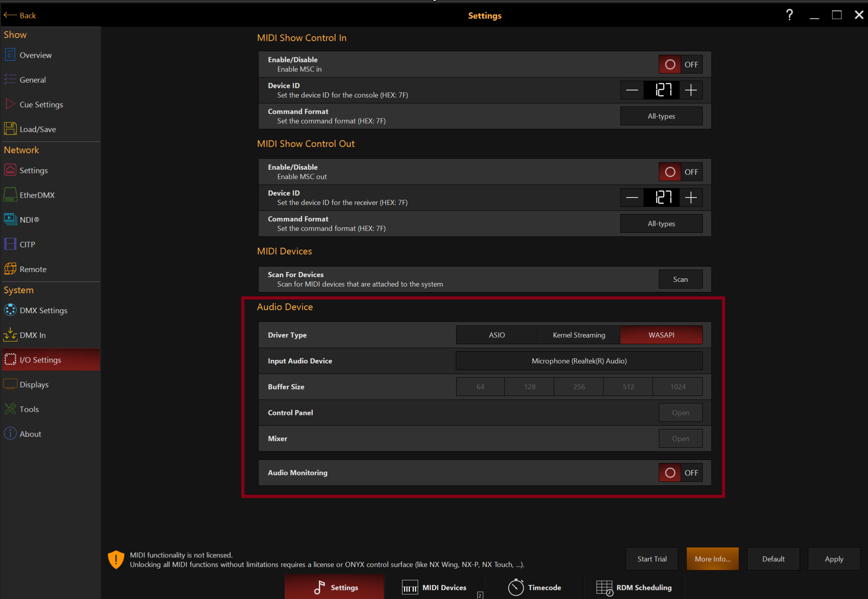Select the NDI monitor icon
Viewport: 868px width, 599px height.
pos(10,219)
